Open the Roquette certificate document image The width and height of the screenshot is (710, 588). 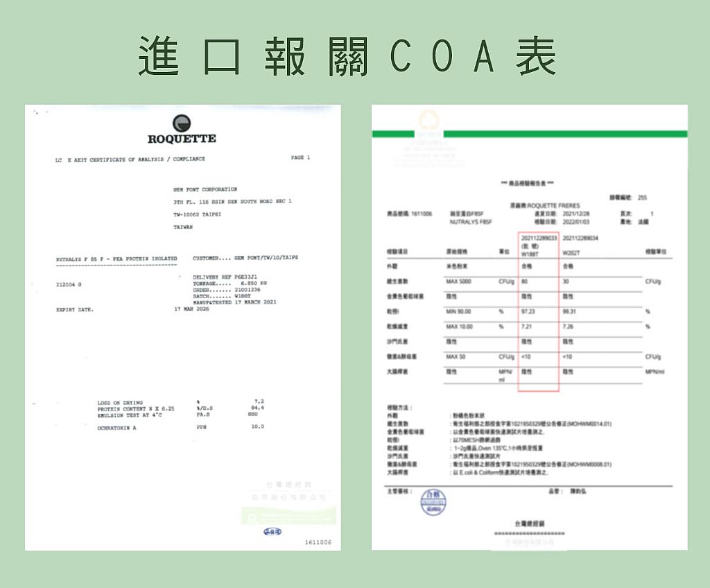click(x=183, y=327)
